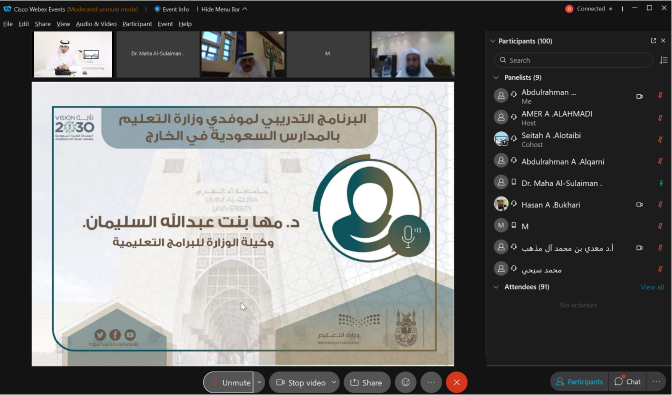The image size is (672, 395).
Task: Click the M initial avatar in the list
Action: (501, 225)
